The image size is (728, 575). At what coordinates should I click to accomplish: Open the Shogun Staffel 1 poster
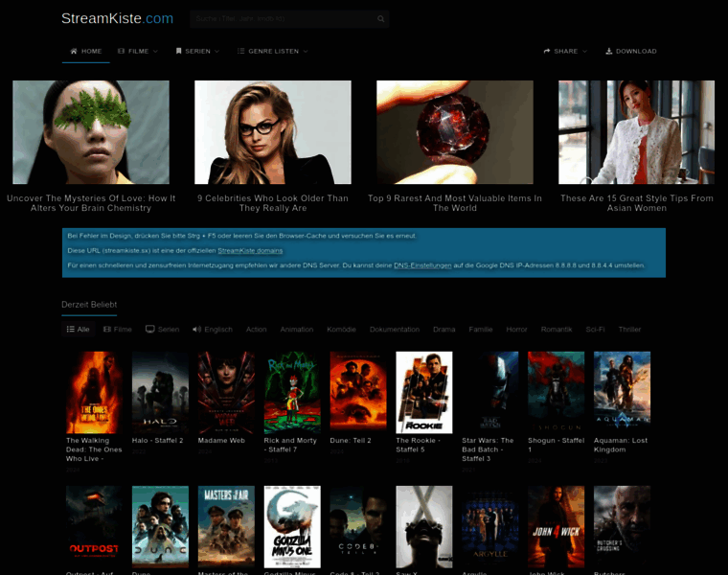point(557,393)
